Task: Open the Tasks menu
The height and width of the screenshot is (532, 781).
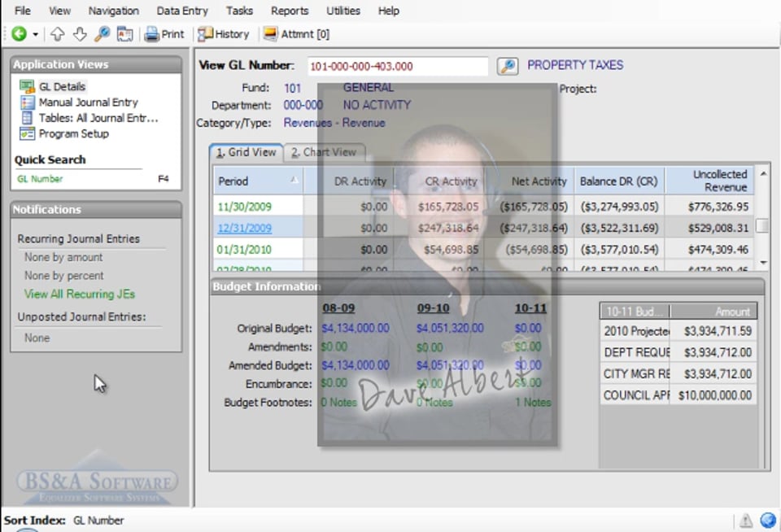Action: (x=239, y=11)
